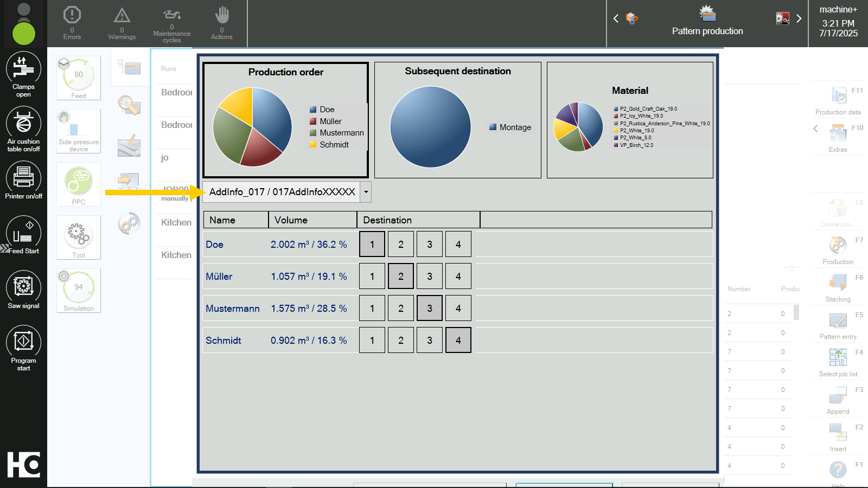Click the Production order chart panel
This screenshot has width=868, height=488.
point(286,120)
